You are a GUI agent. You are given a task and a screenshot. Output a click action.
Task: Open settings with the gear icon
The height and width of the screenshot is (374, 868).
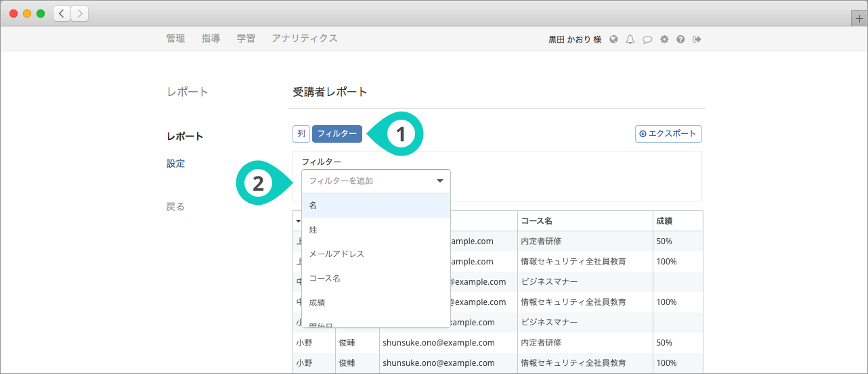pos(664,39)
